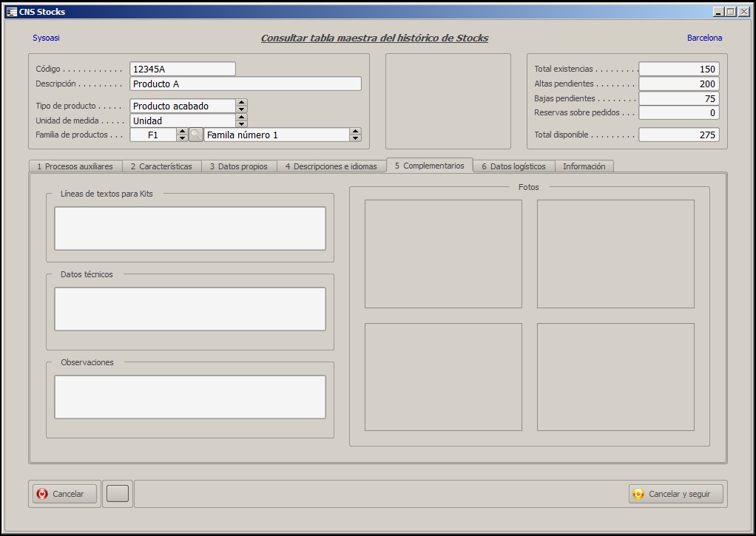Click the up arrow of Famila número 1
The height and width of the screenshot is (536, 756).
pos(355,132)
